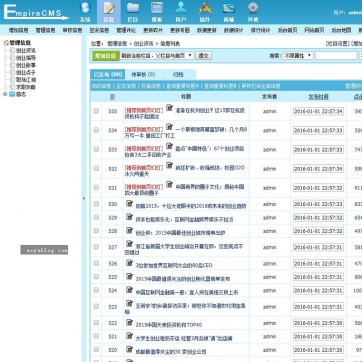Open the 用户 (User) icon
This screenshot has width=362, height=362.
coord(181,12)
